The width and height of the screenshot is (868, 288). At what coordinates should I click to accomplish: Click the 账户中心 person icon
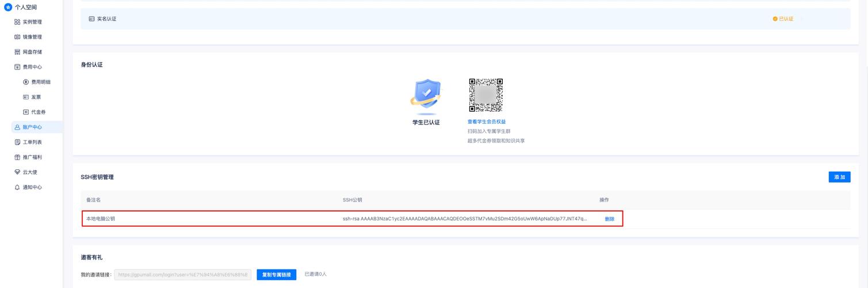(17, 127)
